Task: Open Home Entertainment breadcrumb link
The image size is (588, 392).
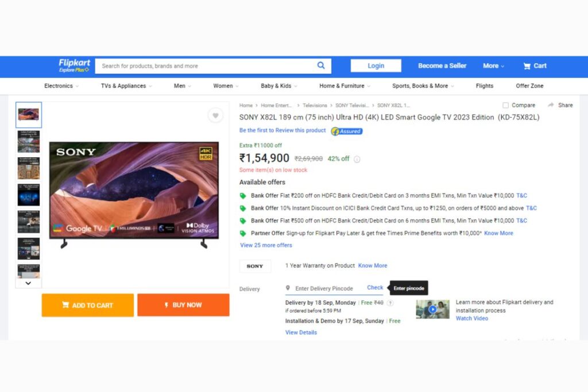Action: [x=276, y=106]
